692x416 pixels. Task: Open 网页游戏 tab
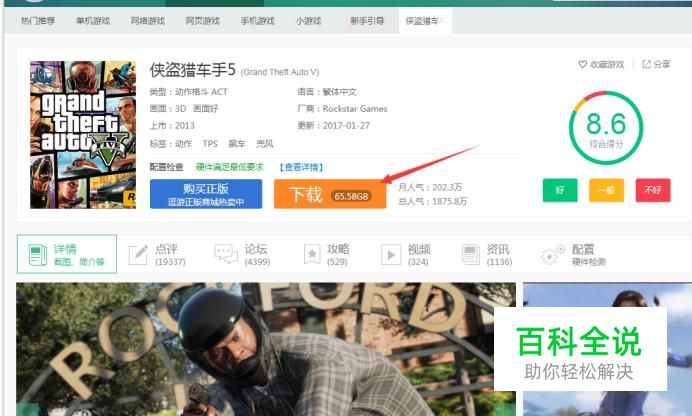[x=203, y=21]
